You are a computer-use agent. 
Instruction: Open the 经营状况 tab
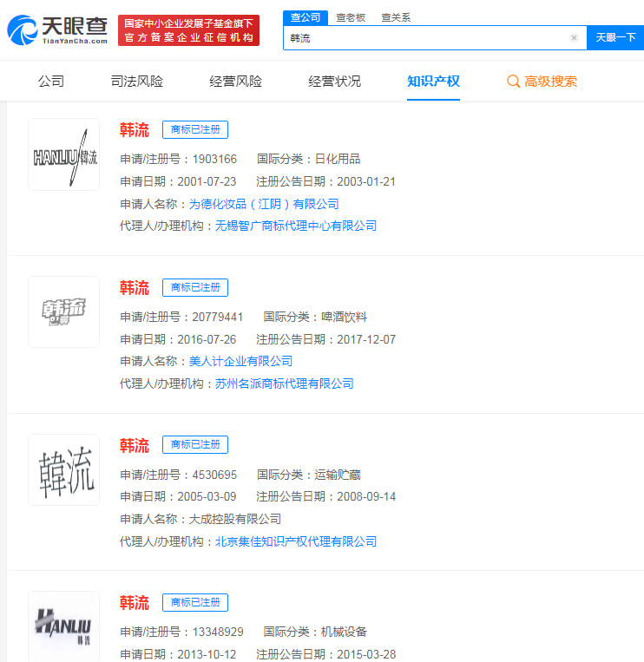pos(334,81)
